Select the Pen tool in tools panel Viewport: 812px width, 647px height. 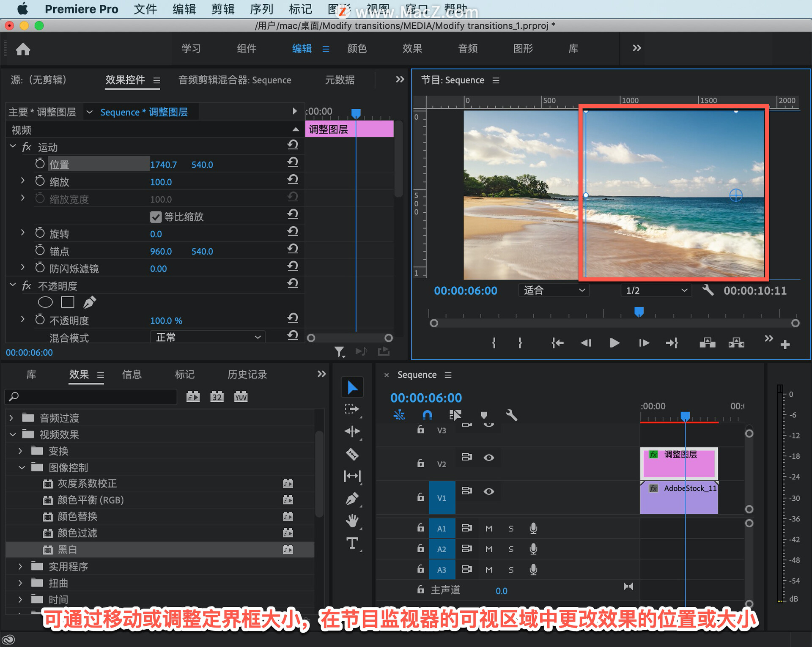coord(352,499)
